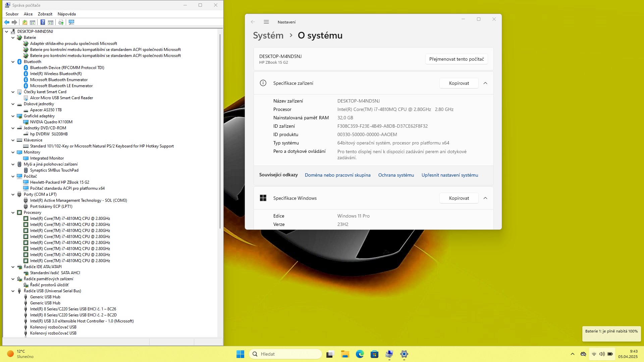Collapse the Bluetooth tree node
This screenshot has width=644, height=362.
pos(13,62)
